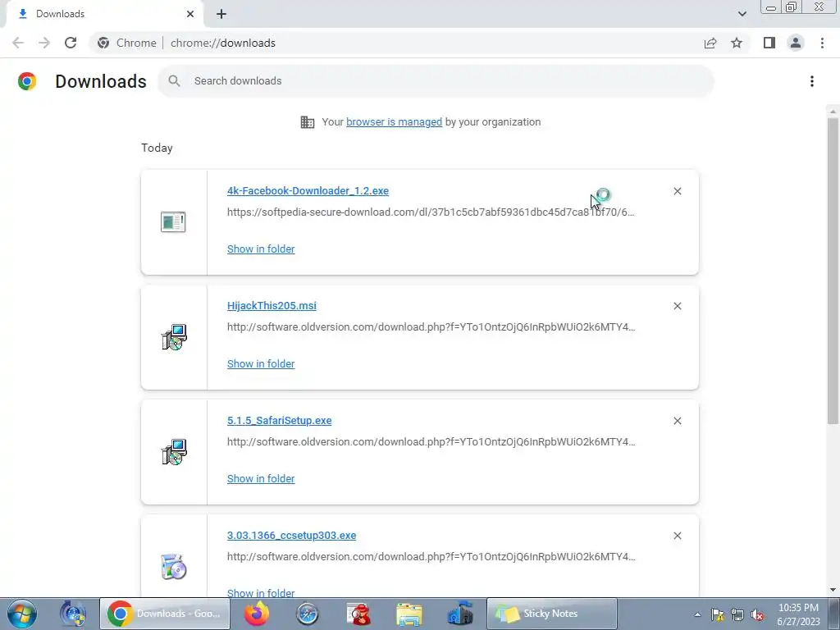Image resolution: width=840 pixels, height=630 pixels.
Task: Click the HijackThis oldversion.com URL text
Action: point(431,326)
